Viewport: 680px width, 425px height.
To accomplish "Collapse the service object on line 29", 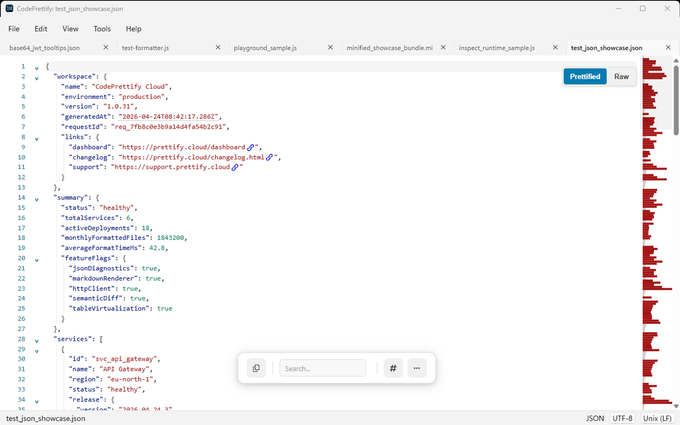I will (37, 351).
